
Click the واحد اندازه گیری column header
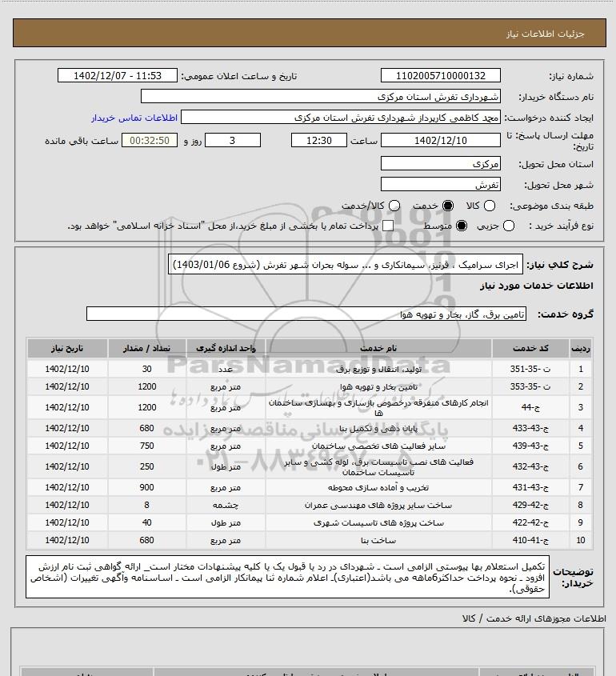[226, 348]
